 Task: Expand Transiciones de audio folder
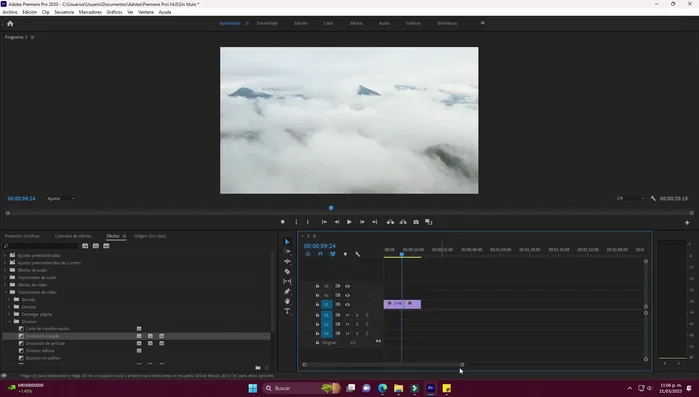[5, 278]
